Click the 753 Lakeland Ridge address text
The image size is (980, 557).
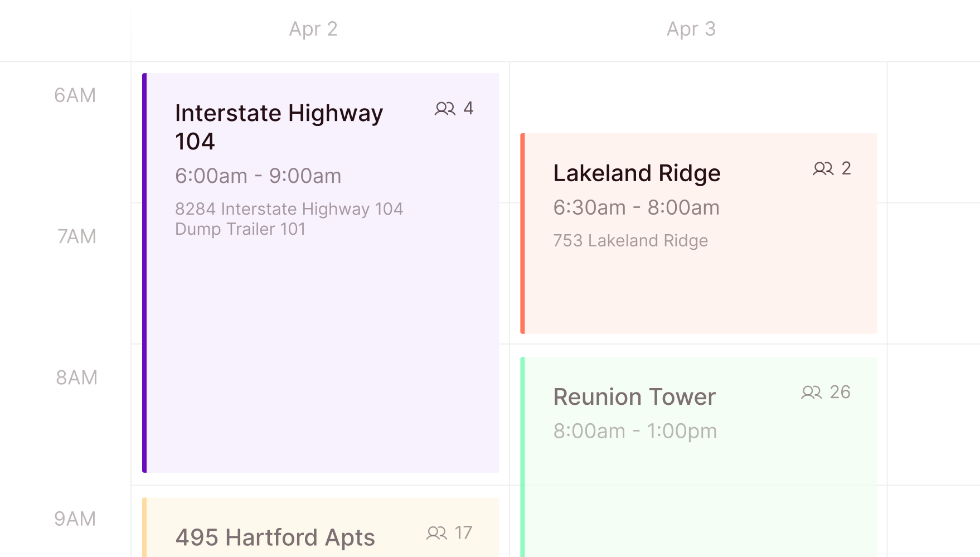point(630,240)
